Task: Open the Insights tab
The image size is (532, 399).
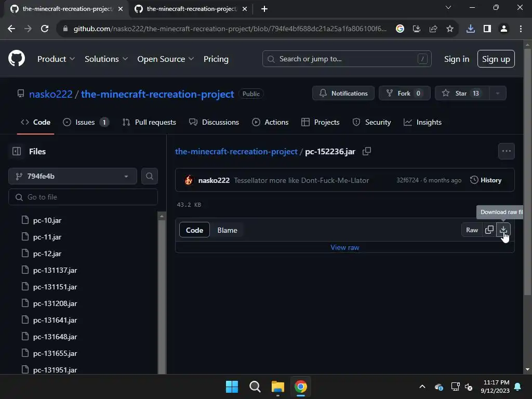Action: tap(423, 122)
